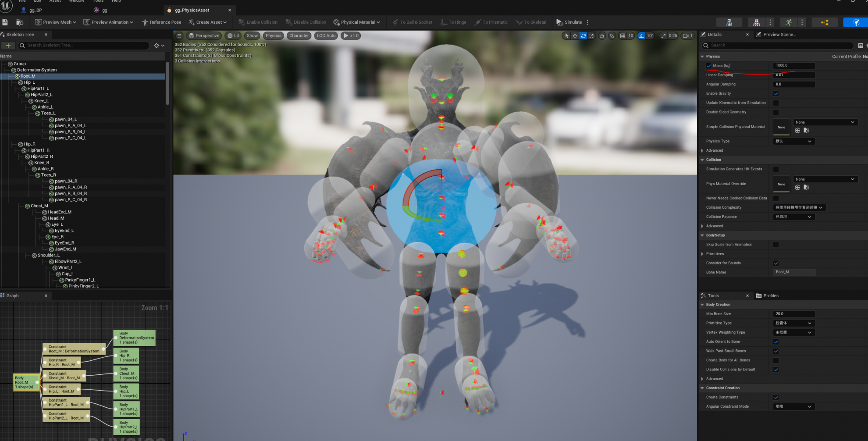868x441 pixels.
Task: Click the Show button in the viewport
Action: coord(252,36)
